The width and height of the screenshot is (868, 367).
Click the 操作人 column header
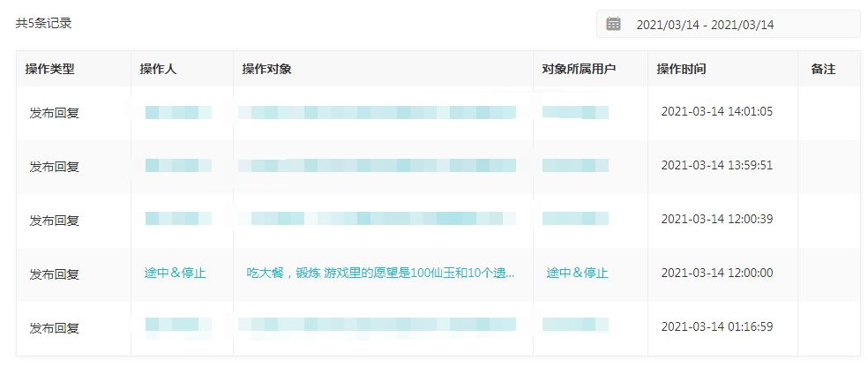(x=158, y=69)
